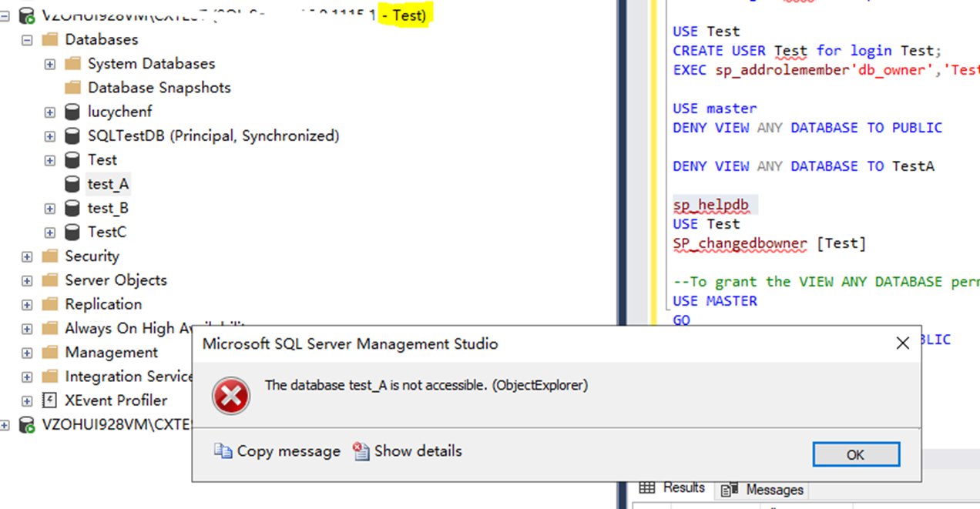Collapse the Databases node
The image size is (980, 509).
click(x=27, y=39)
